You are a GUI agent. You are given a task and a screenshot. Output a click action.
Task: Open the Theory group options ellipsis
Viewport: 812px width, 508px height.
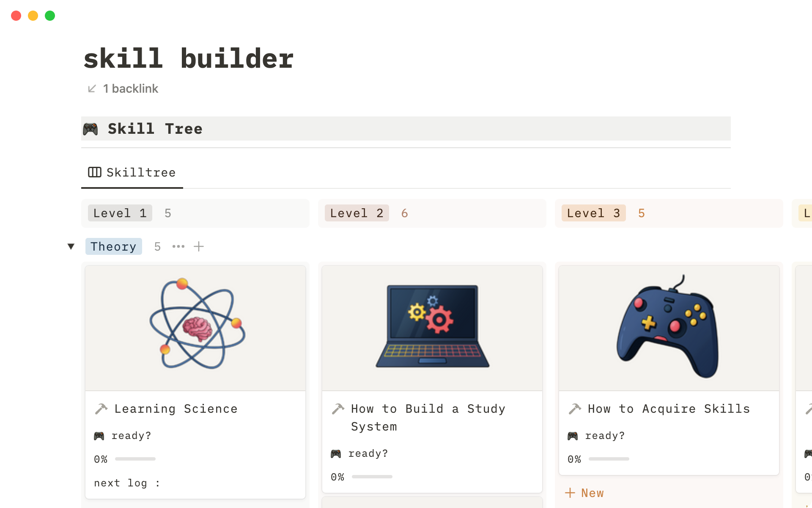178,246
